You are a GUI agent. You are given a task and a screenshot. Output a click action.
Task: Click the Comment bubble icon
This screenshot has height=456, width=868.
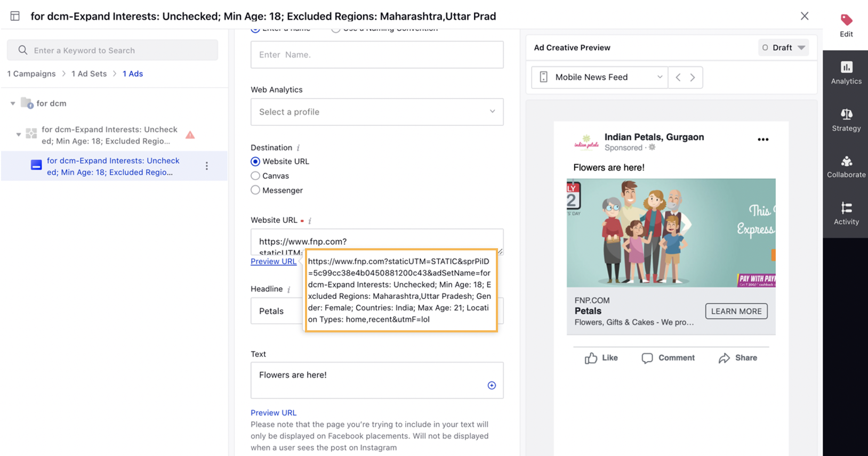click(x=647, y=358)
